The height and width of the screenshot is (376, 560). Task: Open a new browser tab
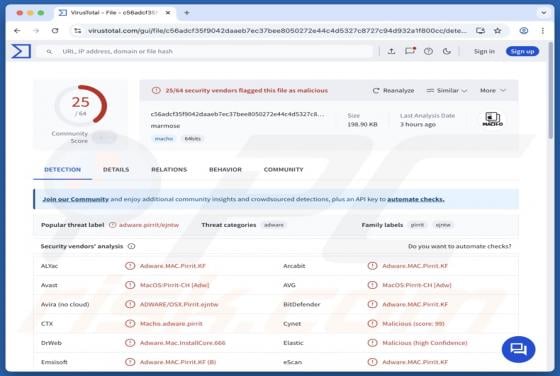coord(187,13)
